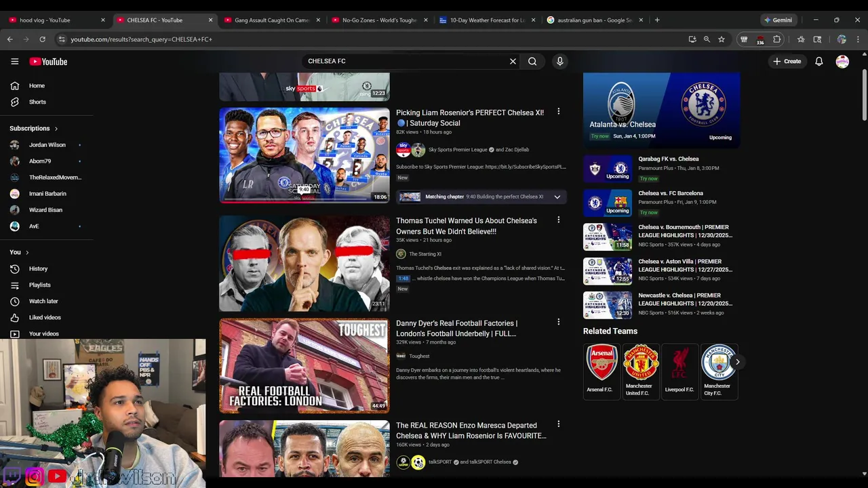Image resolution: width=868 pixels, height=488 pixels.
Task: Open History in sidebar
Action: 38,268
